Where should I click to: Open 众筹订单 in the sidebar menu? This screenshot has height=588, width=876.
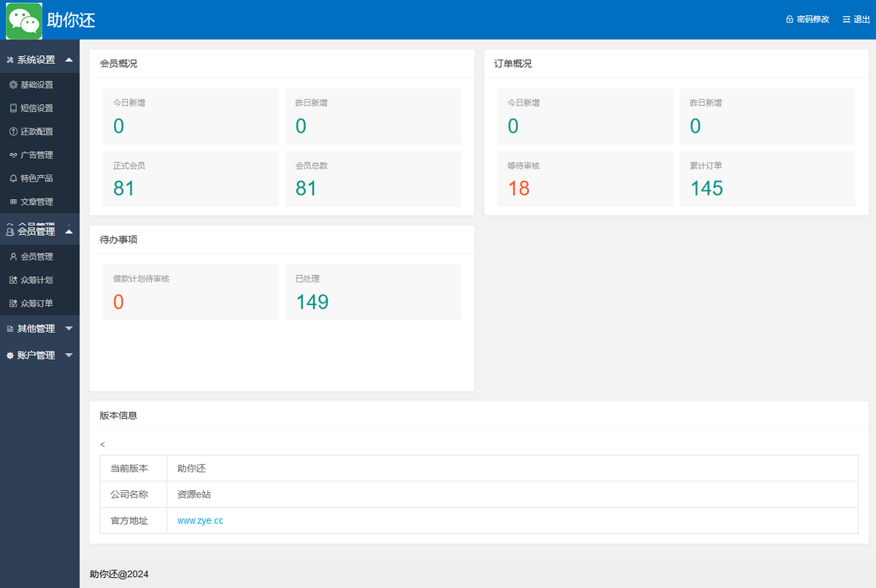coord(36,303)
